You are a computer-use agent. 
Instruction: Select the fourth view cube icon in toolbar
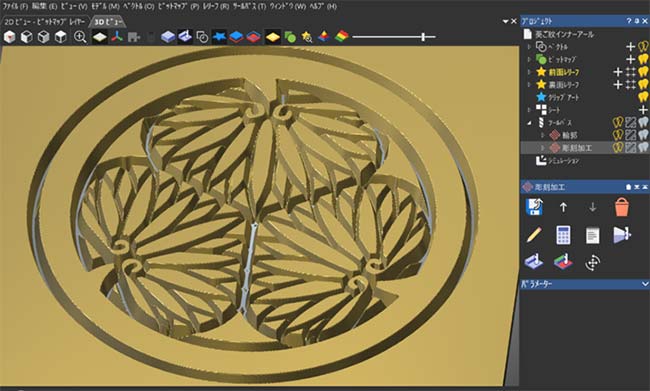[61, 37]
